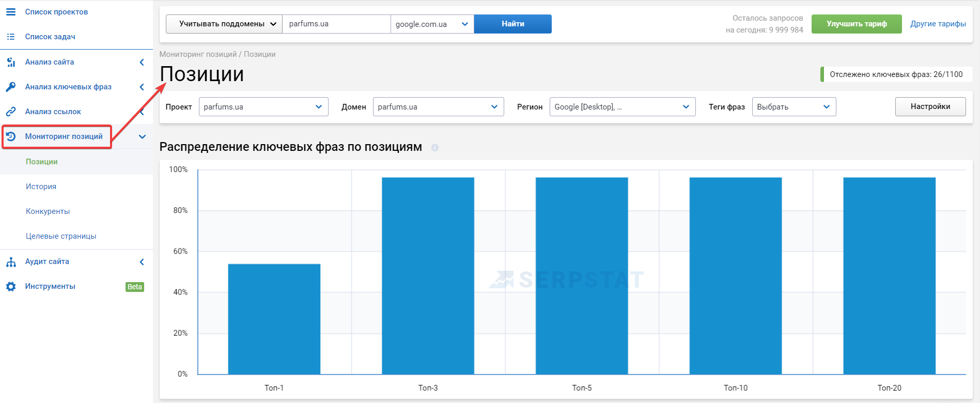Click the gear icon for Инструменты

tap(11, 286)
